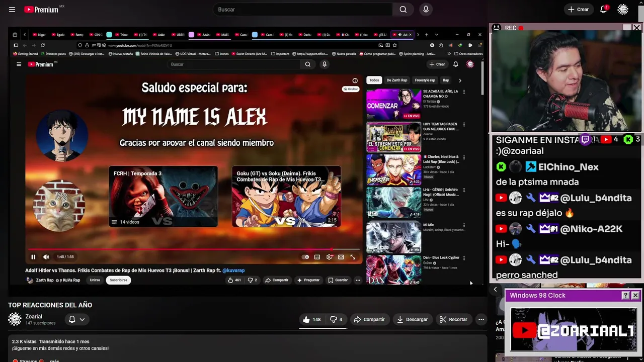The height and width of the screenshot is (362, 644).
Task: Open the three-dot menu beside Recortar
Action: (x=481, y=319)
